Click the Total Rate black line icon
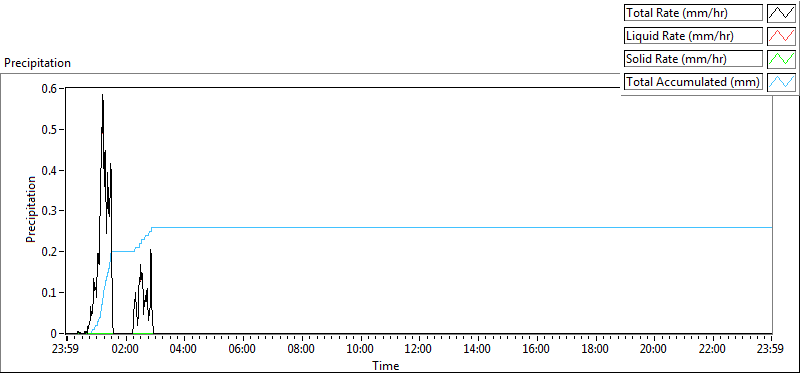The height and width of the screenshot is (373, 800). tap(781, 13)
